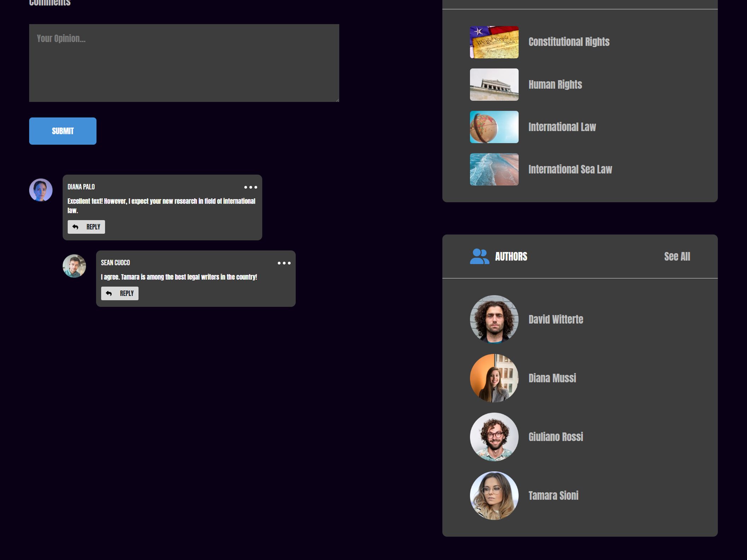View Tamara Sioni's author profile
The height and width of the screenshot is (560, 747).
pos(553,495)
